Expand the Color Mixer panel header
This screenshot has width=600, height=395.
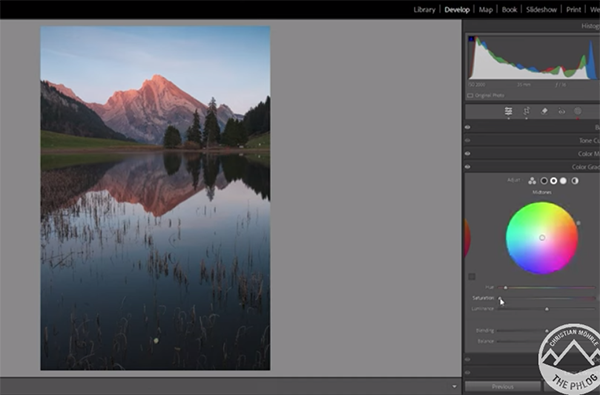[x=532, y=153]
